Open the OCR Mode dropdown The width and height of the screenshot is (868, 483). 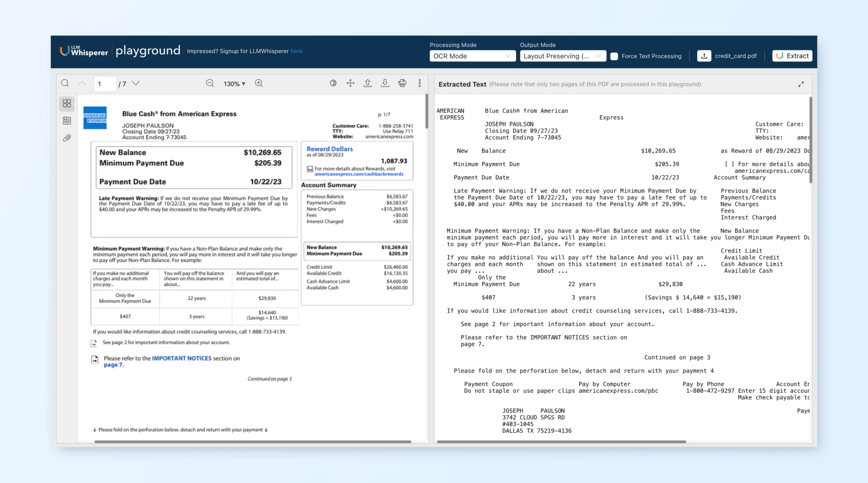tap(472, 56)
